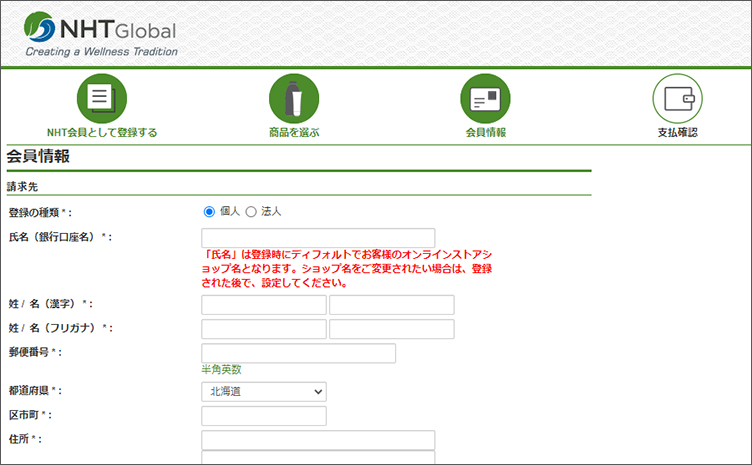Click the NHT member registration step icon

(102, 99)
